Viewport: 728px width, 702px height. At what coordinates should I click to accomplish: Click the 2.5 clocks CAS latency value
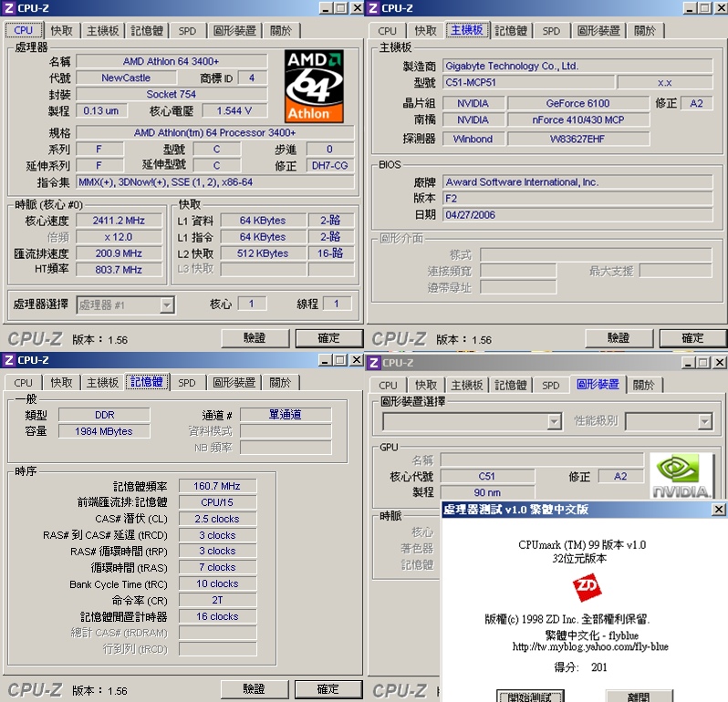217,519
